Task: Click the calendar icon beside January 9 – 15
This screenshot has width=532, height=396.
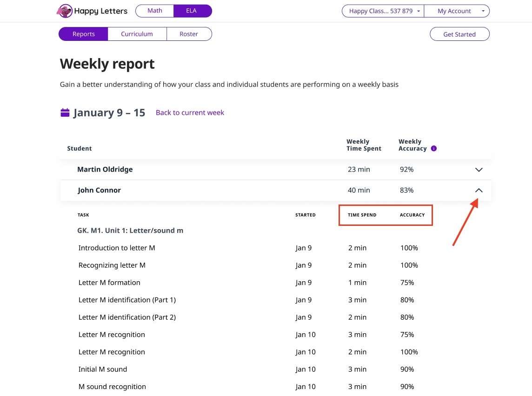Action: (x=65, y=112)
